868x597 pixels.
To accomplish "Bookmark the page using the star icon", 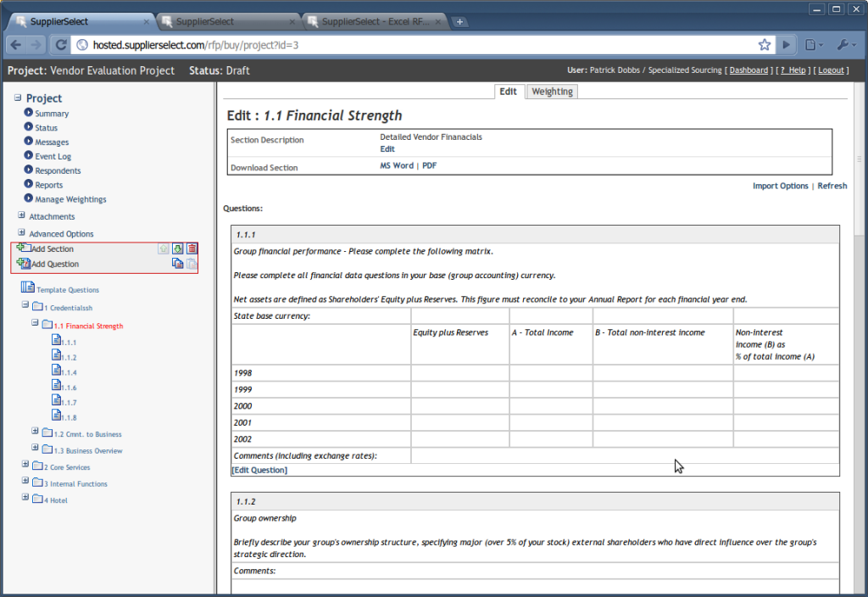I will (764, 44).
